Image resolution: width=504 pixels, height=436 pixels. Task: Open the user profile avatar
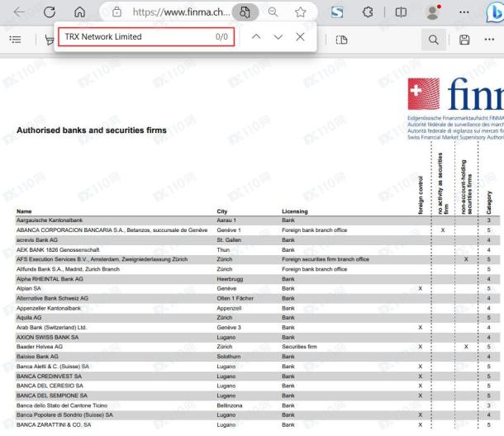(x=433, y=12)
